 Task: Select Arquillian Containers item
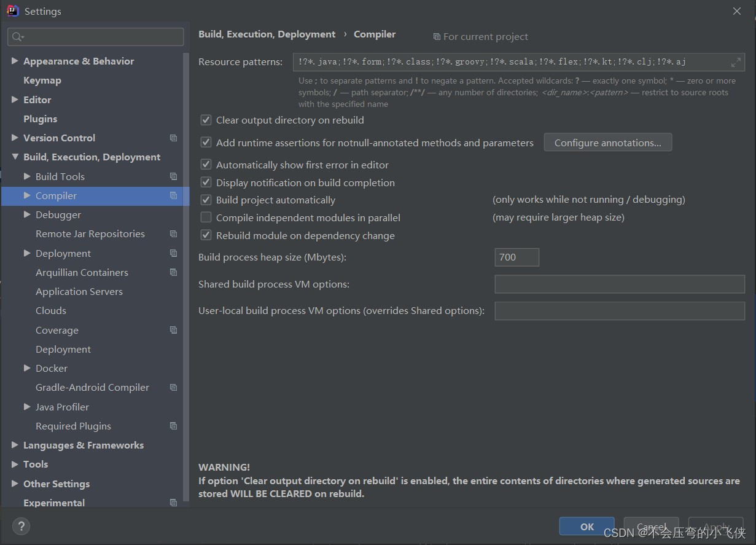tap(82, 272)
